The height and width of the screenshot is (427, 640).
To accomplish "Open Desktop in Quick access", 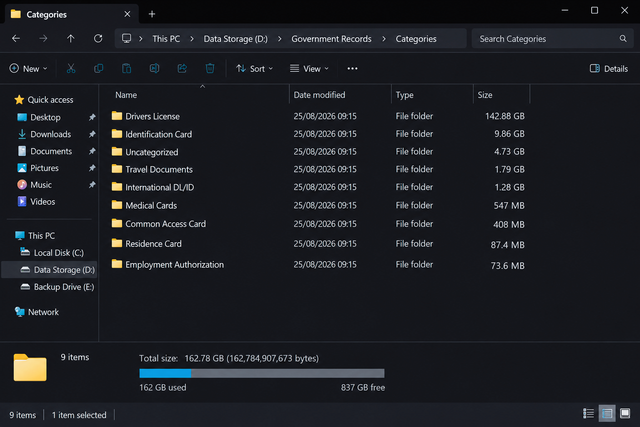I will [x=45, y=117].
